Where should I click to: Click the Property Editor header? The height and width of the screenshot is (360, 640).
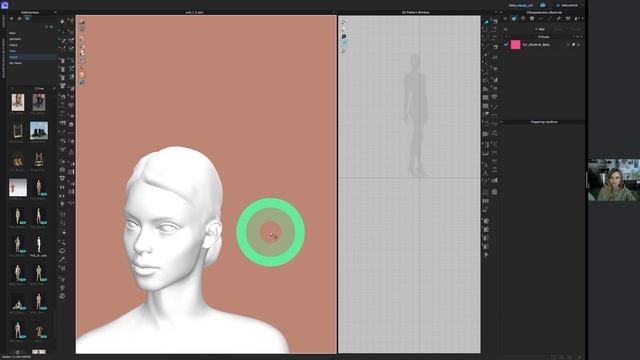[x=544, y=122]
